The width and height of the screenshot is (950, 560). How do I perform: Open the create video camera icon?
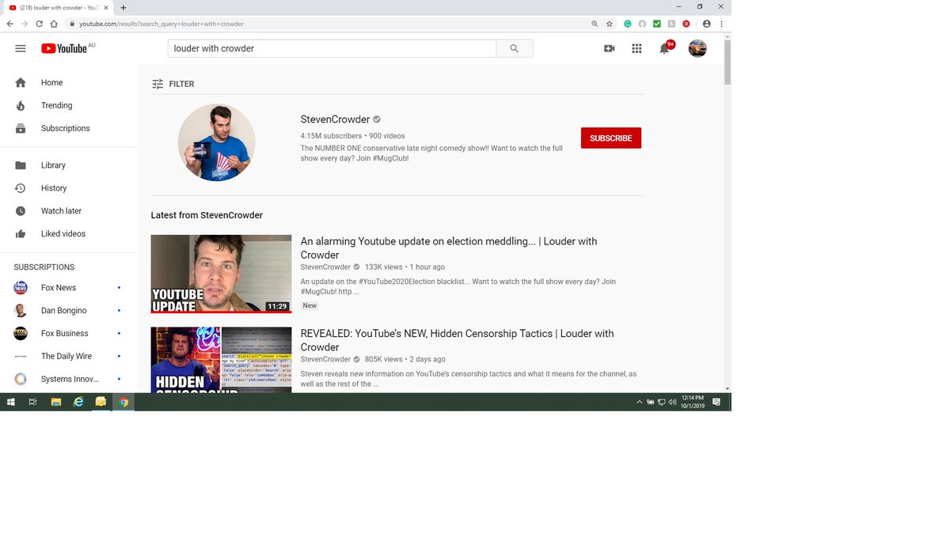tap(609, 48)
